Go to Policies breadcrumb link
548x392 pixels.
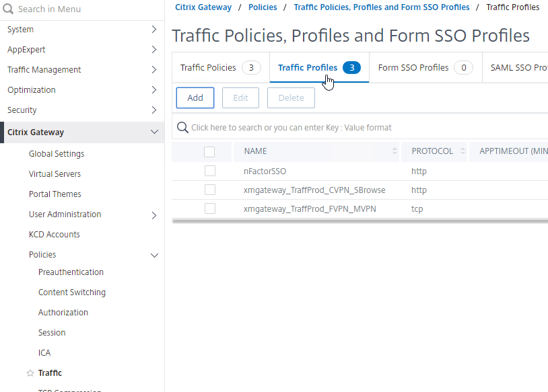coord(263,7)
